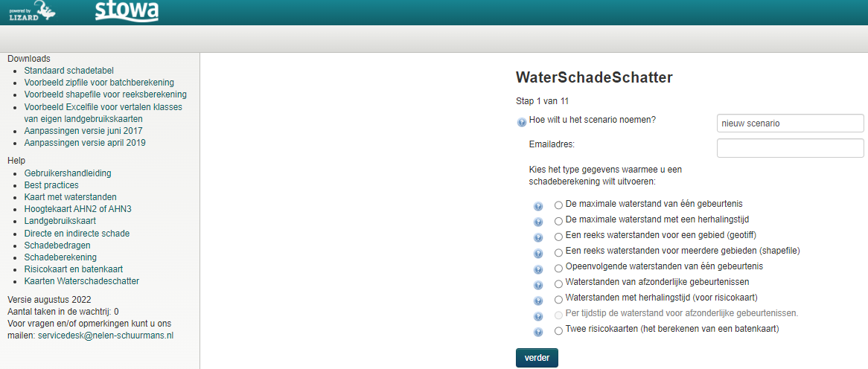Click the 'Stap 1 van 11' text
Viewport: 868px width, 369px height.
coord(543,101)
